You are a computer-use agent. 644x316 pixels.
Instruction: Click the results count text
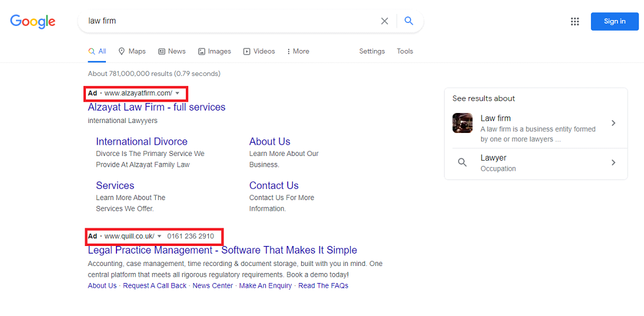pos(154,74)
